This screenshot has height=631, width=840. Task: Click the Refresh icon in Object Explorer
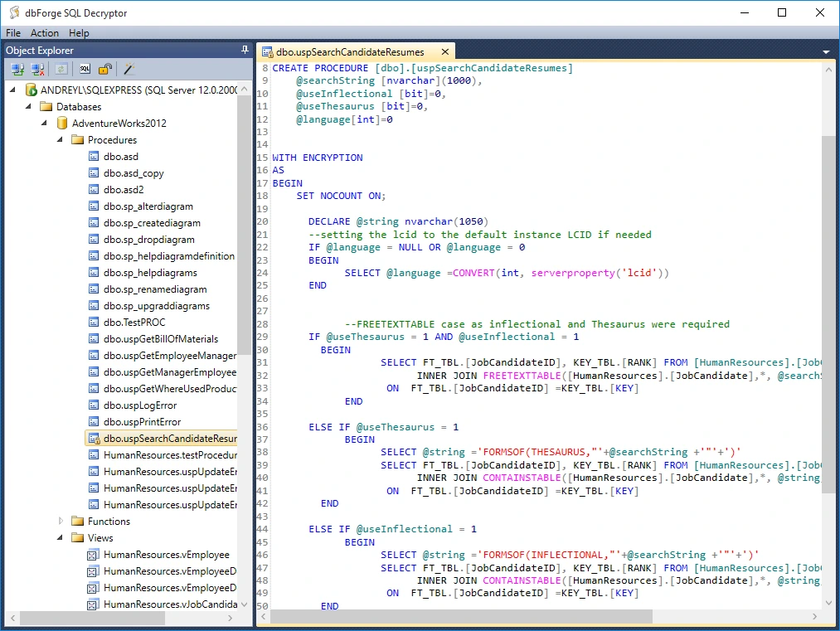(61, 70)
